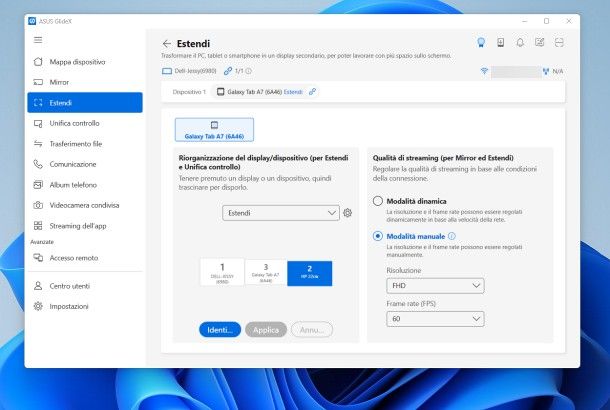
Task: Open Album telefono
Action: point(85,185)
